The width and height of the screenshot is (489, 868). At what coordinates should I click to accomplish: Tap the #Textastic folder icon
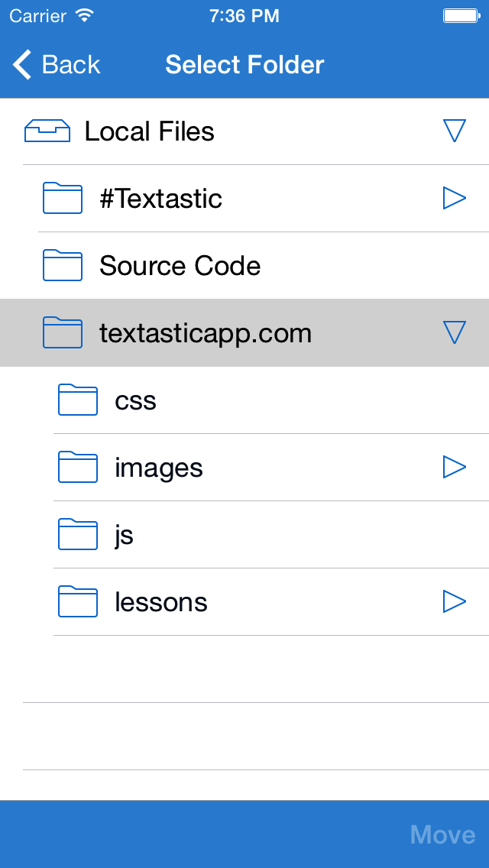click(63, 199)
